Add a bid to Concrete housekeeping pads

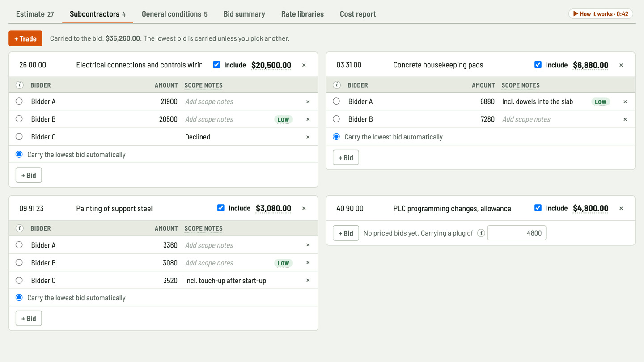(x=346, y=157)
